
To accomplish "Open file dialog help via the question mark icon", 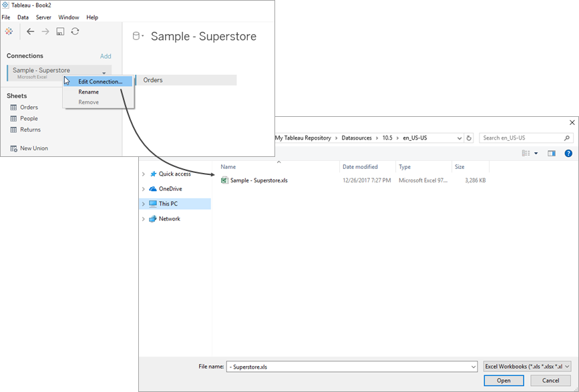I will tap(568, 153).
